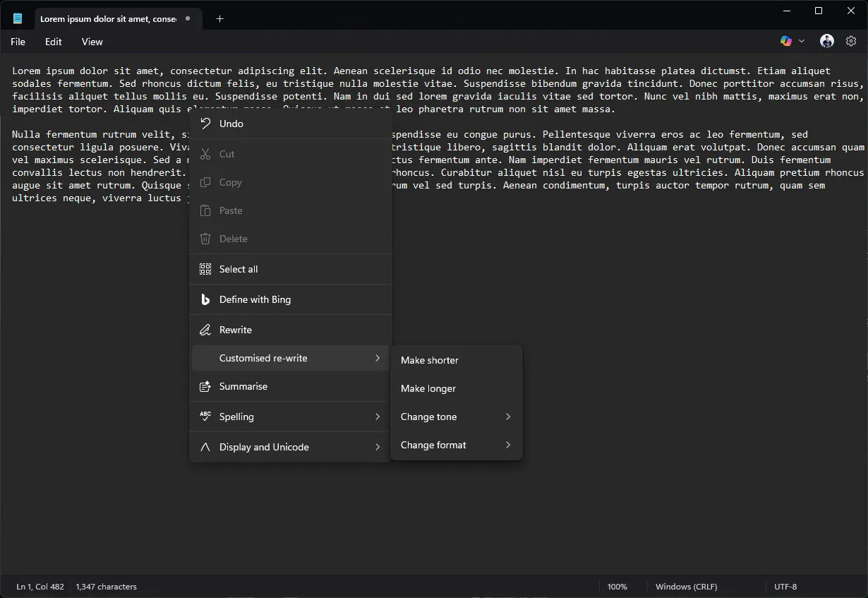Click the Summarise icon

(x=205, y=386)
